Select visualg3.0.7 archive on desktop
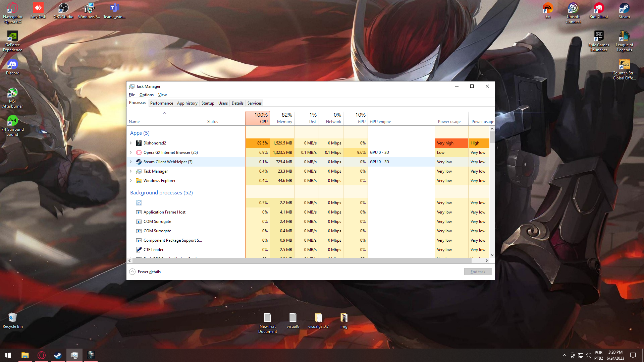This screenshot has height=362, width=644. point(318,320)
